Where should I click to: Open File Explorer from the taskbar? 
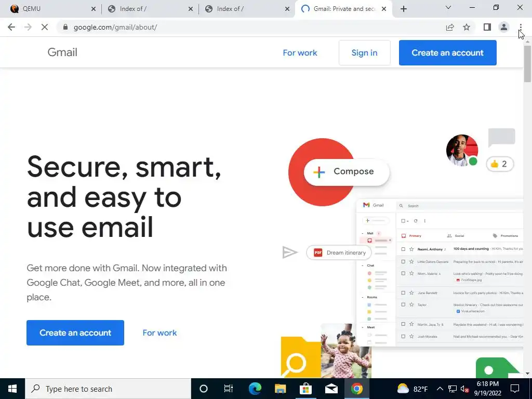tap(280, 389)
